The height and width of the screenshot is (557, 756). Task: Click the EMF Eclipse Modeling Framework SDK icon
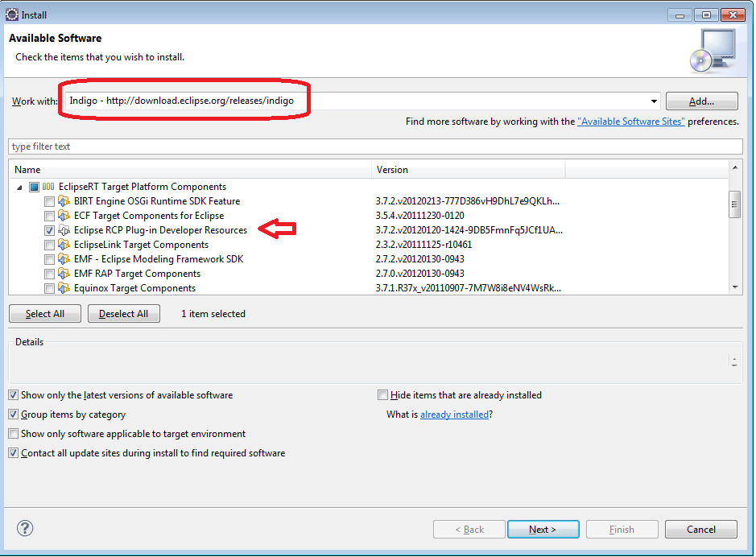coord(64,258)
